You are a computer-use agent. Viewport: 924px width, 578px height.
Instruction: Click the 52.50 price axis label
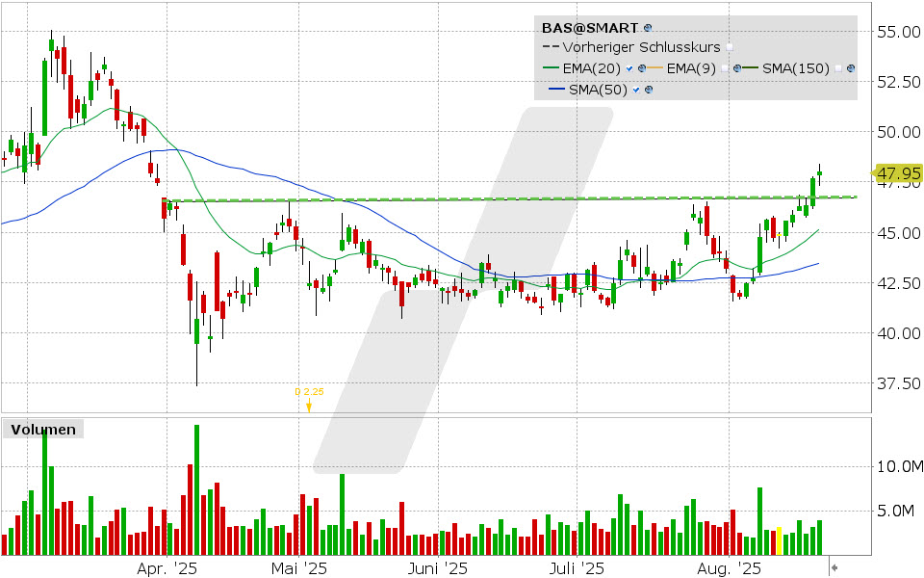pyautogui.click(x=899, y=82)
